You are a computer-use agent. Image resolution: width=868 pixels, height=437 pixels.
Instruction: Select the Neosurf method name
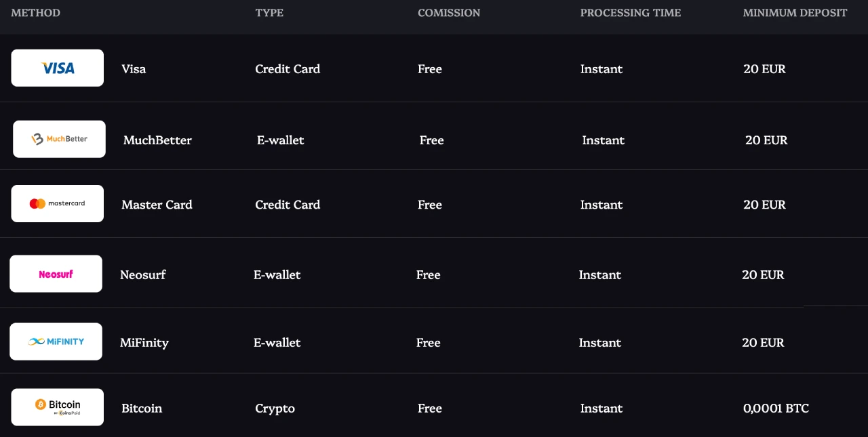pyautogui.click(x=143, y=274)
